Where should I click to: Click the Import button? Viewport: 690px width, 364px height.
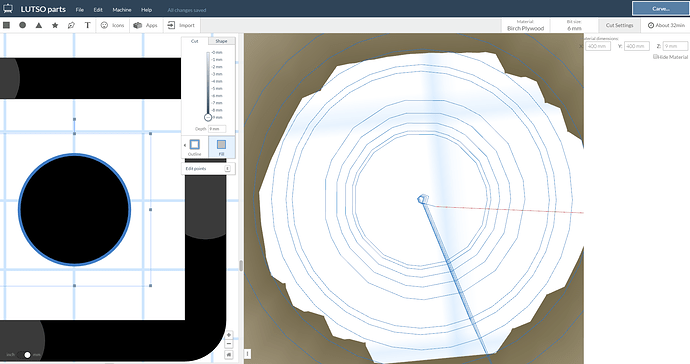[x=181, y=25]
